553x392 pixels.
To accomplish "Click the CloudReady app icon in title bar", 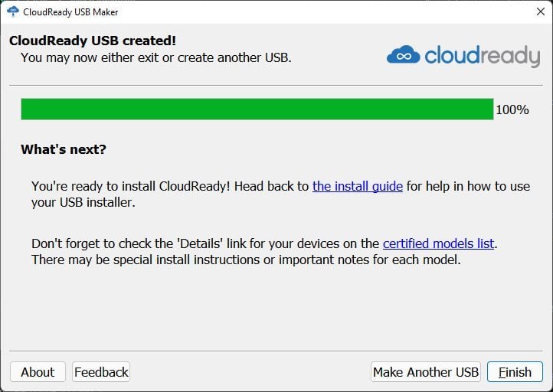I will point(13,11).
